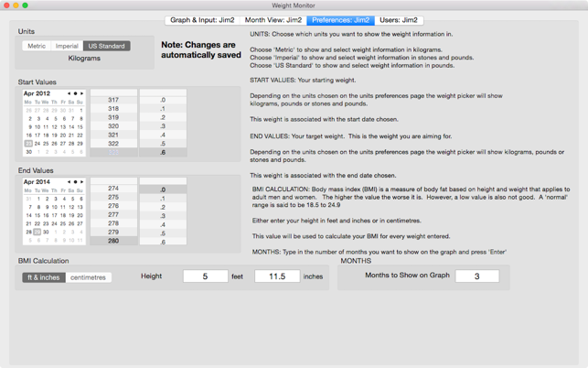
Task: Choose centimetres height mode
Action: [x=88, y=277]
